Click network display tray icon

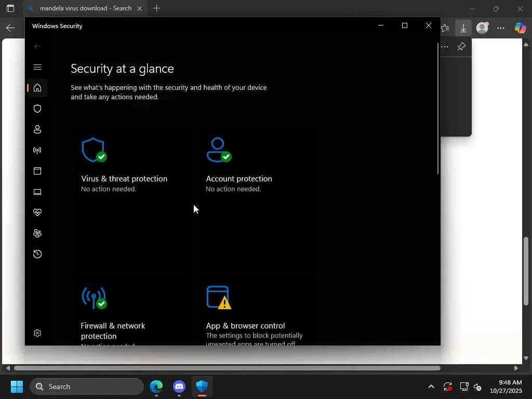464,387
